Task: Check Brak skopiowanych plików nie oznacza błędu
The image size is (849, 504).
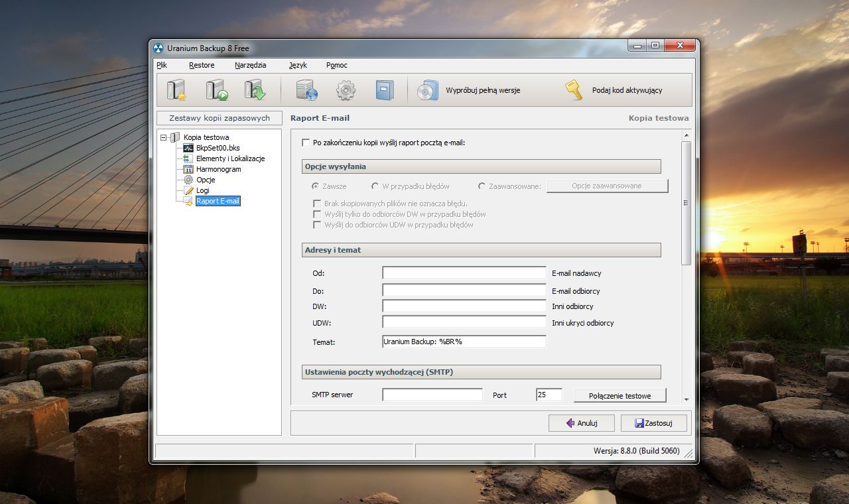Action: 317,204
